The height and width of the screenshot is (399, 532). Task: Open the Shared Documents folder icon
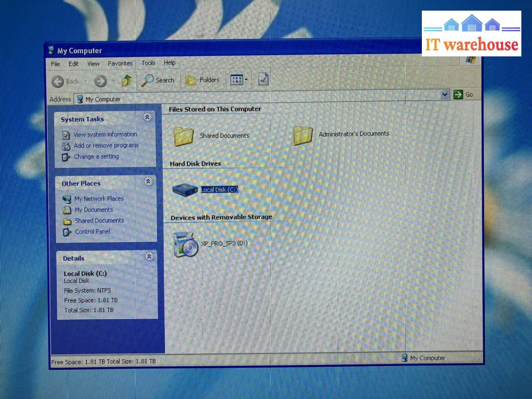point(184,136)
